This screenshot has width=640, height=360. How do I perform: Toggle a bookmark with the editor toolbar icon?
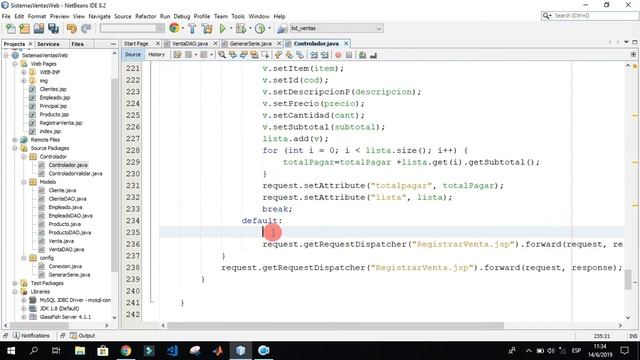pos(300,55)
